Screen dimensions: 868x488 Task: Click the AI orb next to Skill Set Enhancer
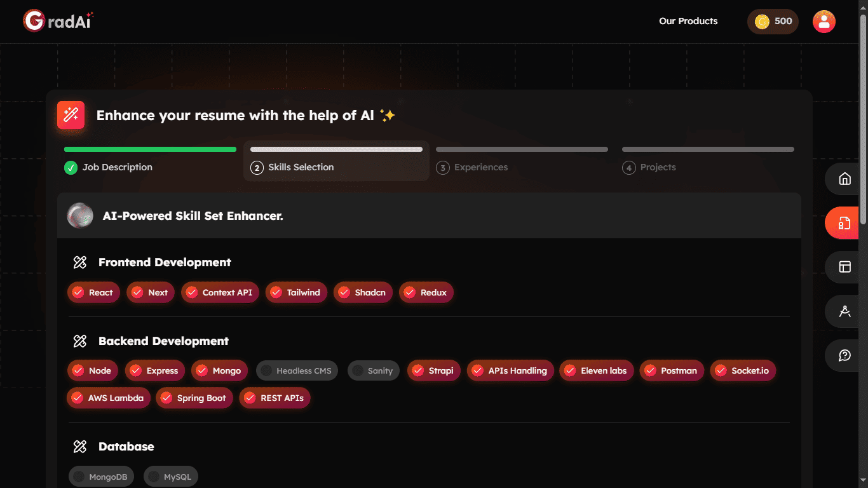(x=80, y=215)
